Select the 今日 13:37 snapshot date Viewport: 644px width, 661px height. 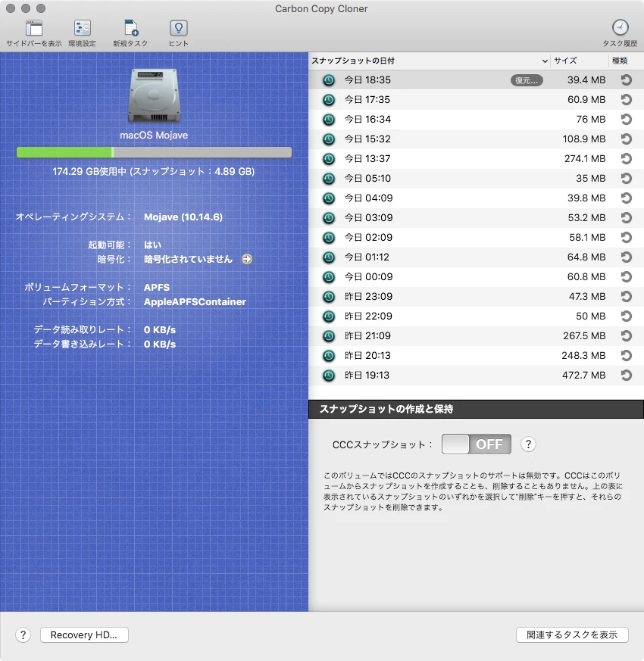click(367, 159)
